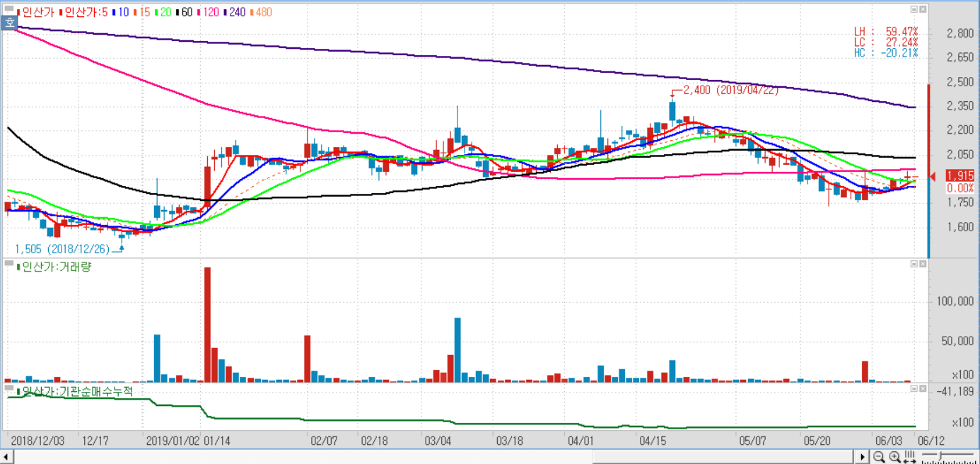
Task: Click the 2019/01/02 date axis label
Action: [x=173, y=440]
